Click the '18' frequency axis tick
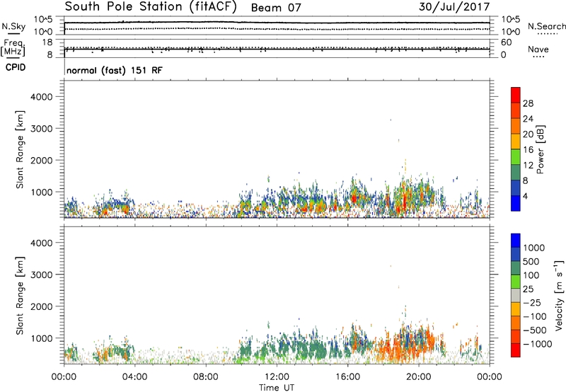 47,42
